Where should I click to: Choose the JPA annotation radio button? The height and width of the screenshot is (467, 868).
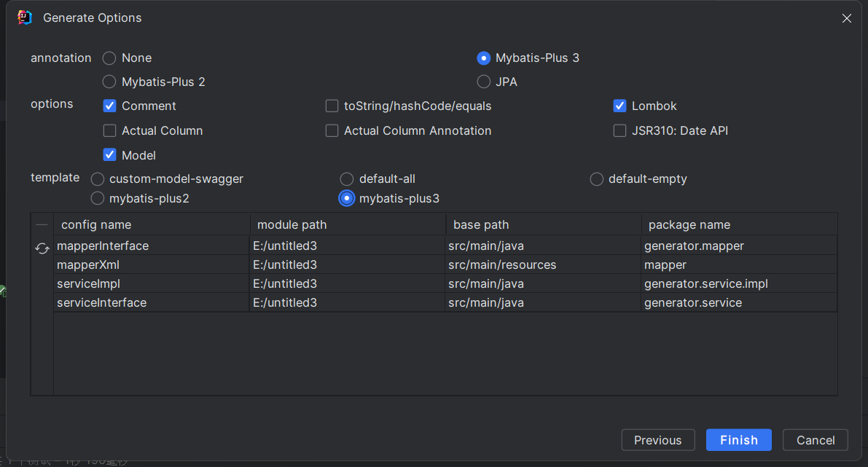(483, 82)
